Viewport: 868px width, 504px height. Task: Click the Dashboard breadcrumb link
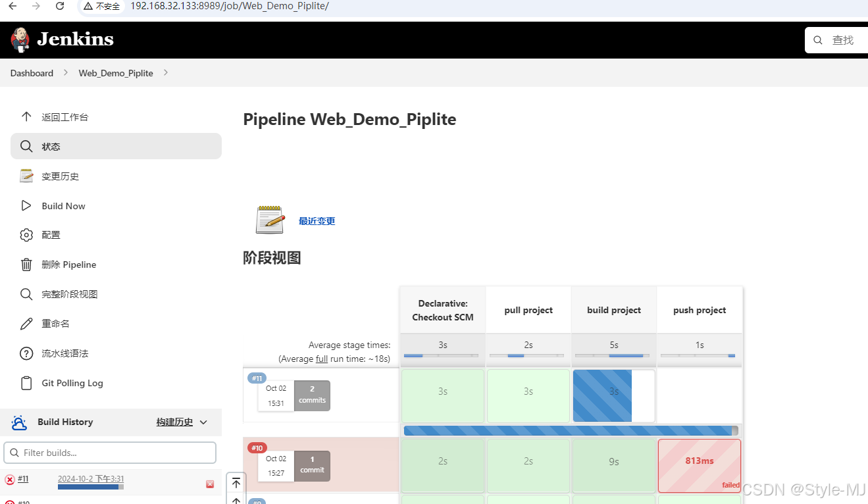(32, 73)
